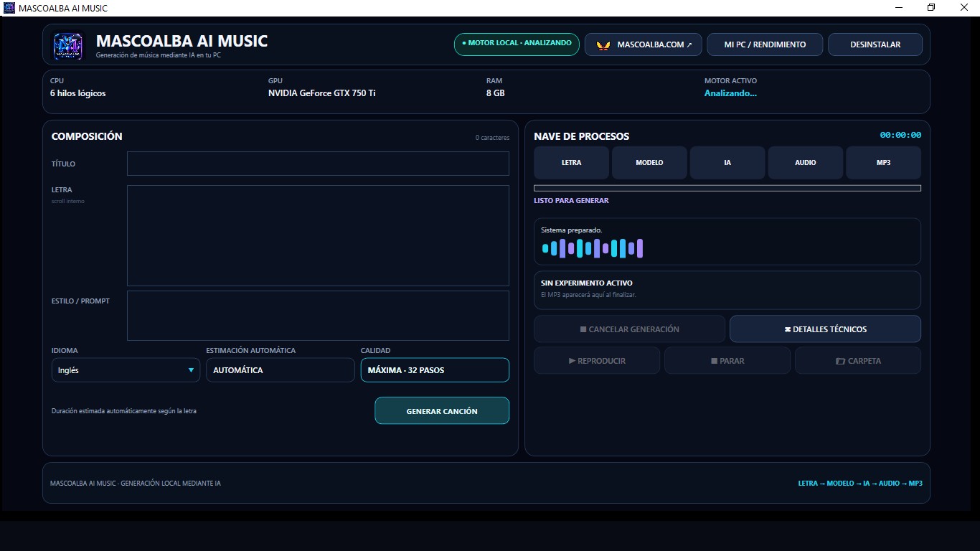980x551 pixels.
Task: Open the MASCOALBA.COM website link
Action: click(643, 44)
